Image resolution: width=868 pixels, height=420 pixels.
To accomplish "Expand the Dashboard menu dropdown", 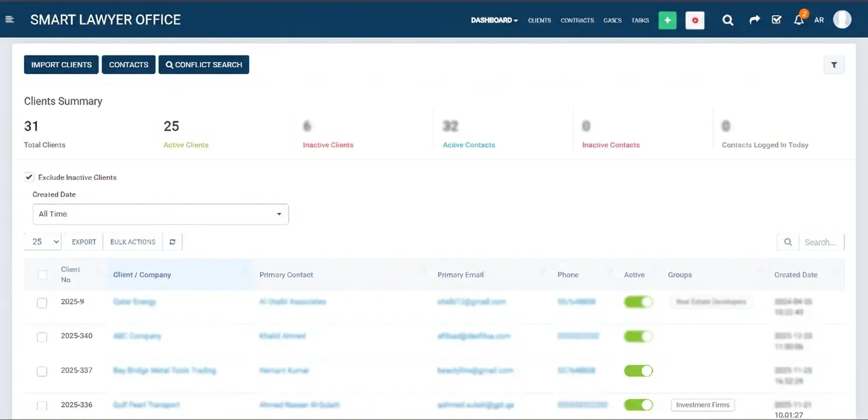I will click(494, 19).
